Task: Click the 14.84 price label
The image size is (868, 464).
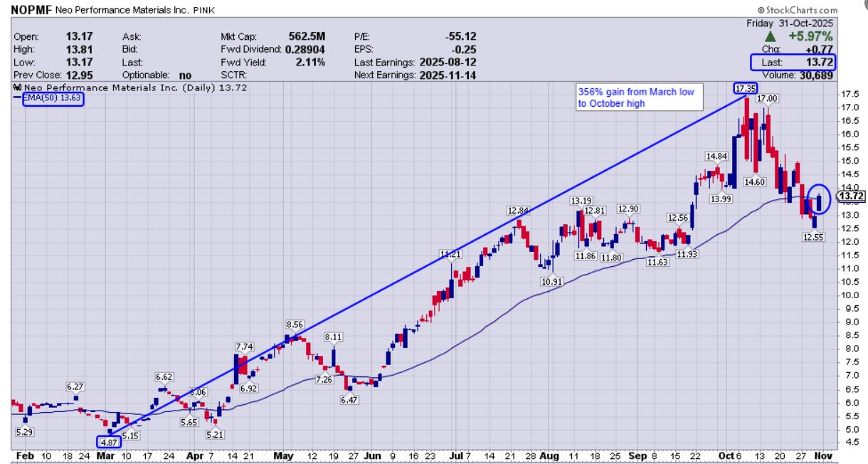Action: click(x=716, y=156)
